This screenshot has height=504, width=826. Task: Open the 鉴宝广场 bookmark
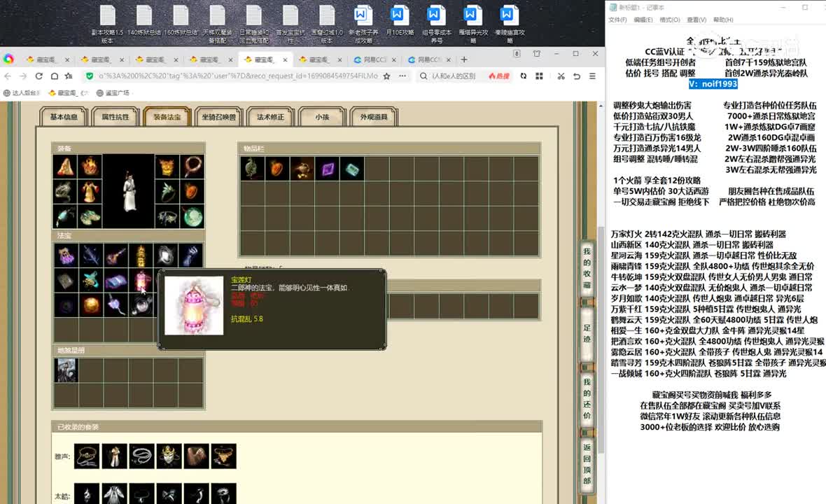click(x=113, y=92)
